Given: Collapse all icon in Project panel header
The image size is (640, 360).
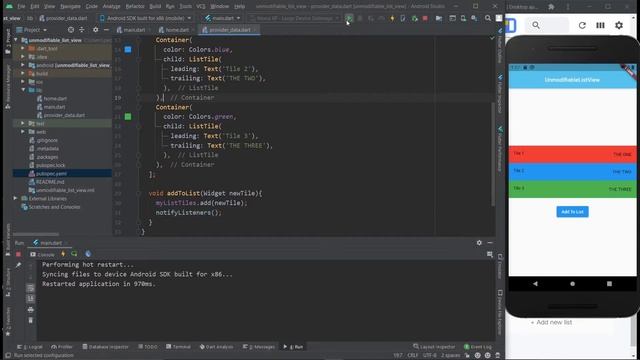Looking at the screenshot, I should pyautogui.click(x=82, y=30).
